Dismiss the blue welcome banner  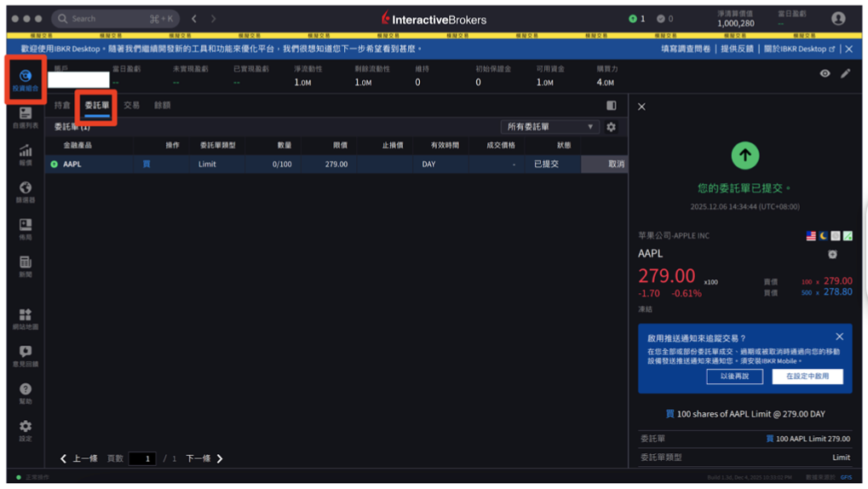(x=849, y=49)
